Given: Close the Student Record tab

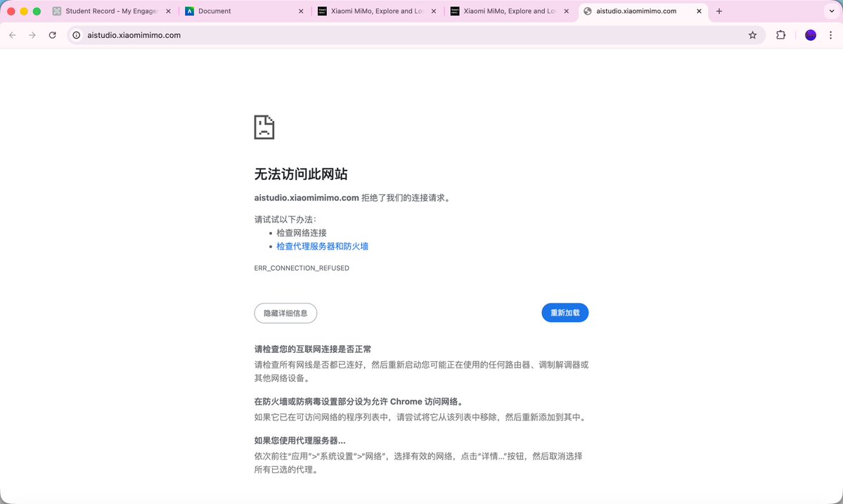Looking at the screenshot, I should [x=168, y=11].
